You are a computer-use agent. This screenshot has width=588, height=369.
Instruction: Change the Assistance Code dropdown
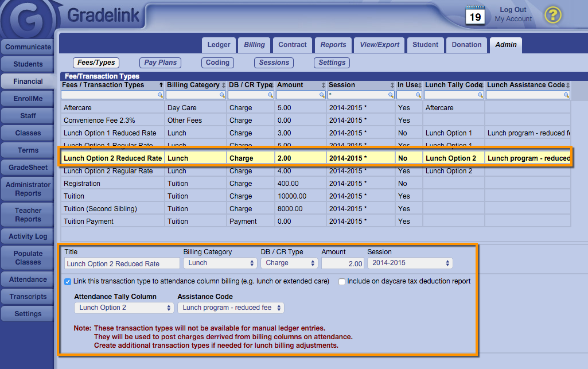pos(231,308)
